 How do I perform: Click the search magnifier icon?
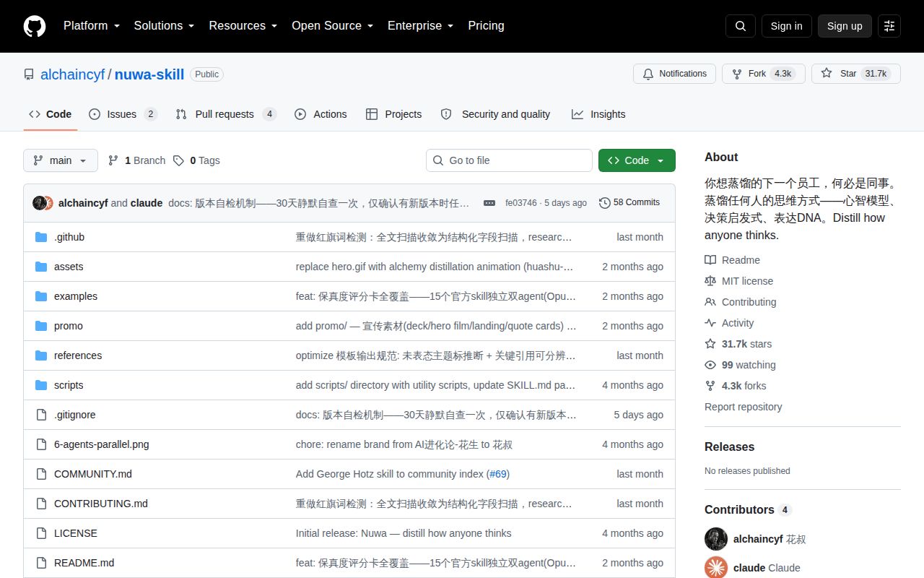pos(741,26)
